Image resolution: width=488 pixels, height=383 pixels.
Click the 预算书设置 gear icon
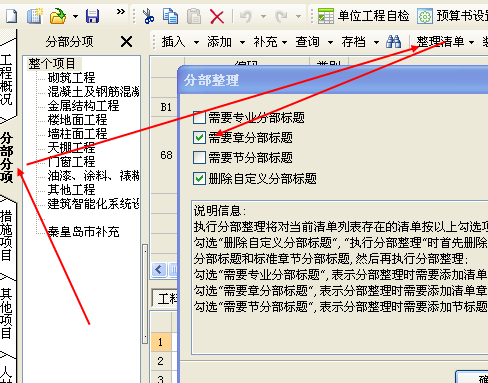click(x=425, y=16)
